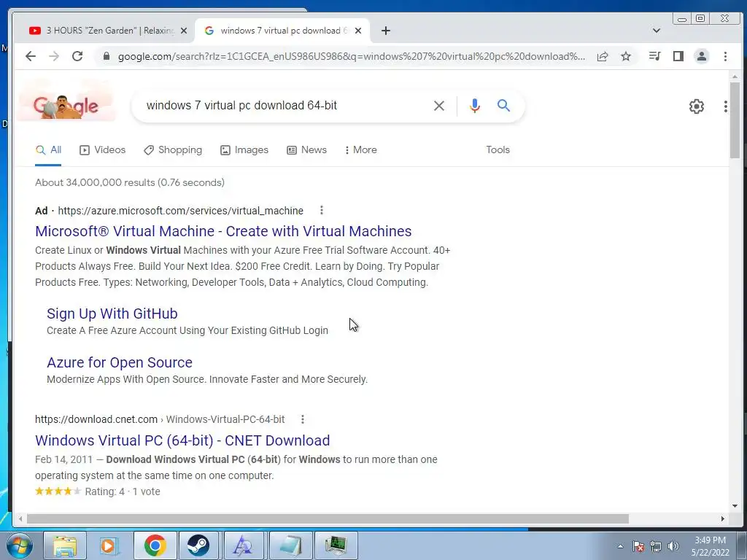Show hidden system tray icons
The width and height of the screenshot is (747, 560).
tap(620, 546)
